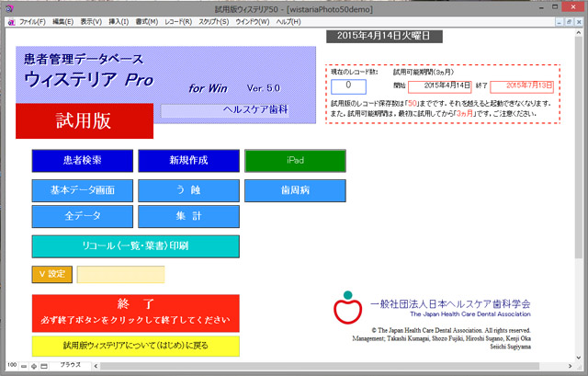Open the 基本データ画面 screen
This screenshot has height=376, width=588.
(x=83, y=189)
